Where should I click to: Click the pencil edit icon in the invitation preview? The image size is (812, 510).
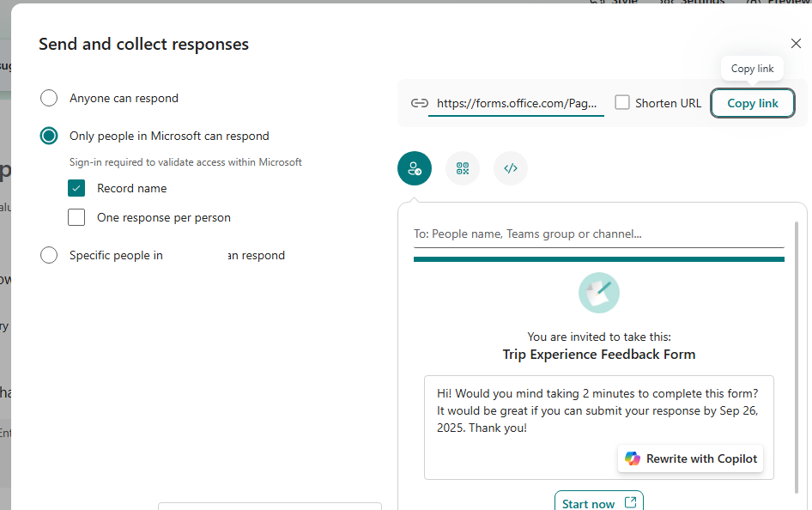tap(599, 293)
